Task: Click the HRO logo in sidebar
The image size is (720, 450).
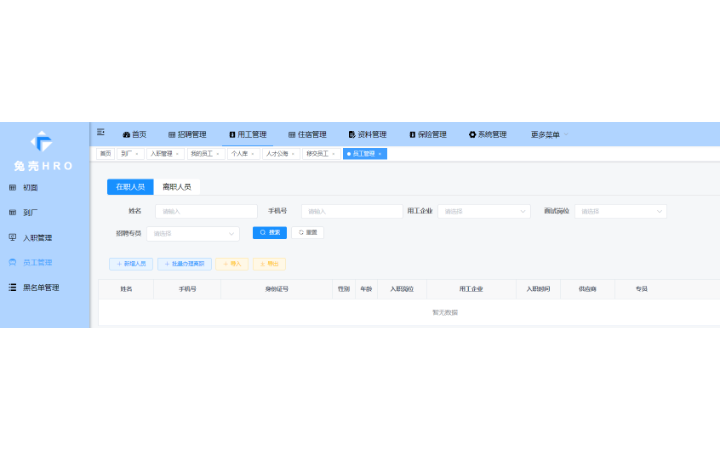Action: [x=41, y=141]
